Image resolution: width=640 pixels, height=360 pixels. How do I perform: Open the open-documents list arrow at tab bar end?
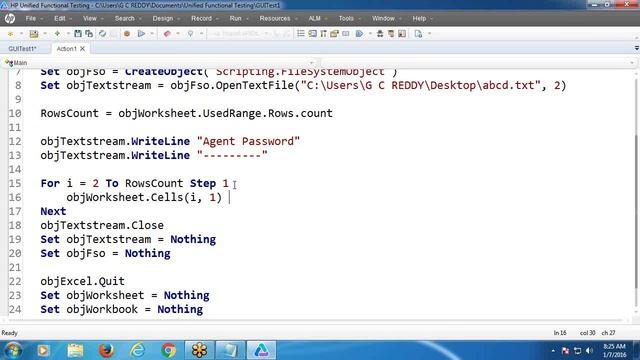click(636, 49)
